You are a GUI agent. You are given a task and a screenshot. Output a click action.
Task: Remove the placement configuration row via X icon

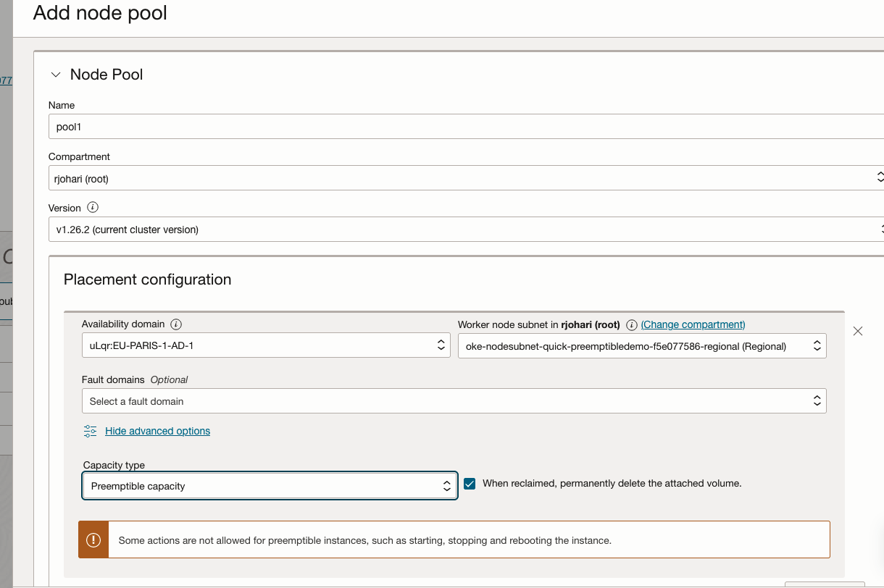coord(858,331)
